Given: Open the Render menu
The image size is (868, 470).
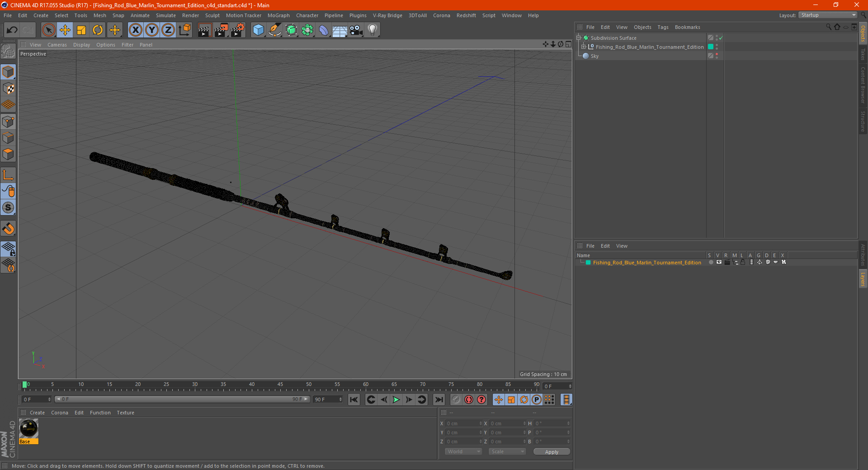Looking at the screenshot, I should point(190,15).
